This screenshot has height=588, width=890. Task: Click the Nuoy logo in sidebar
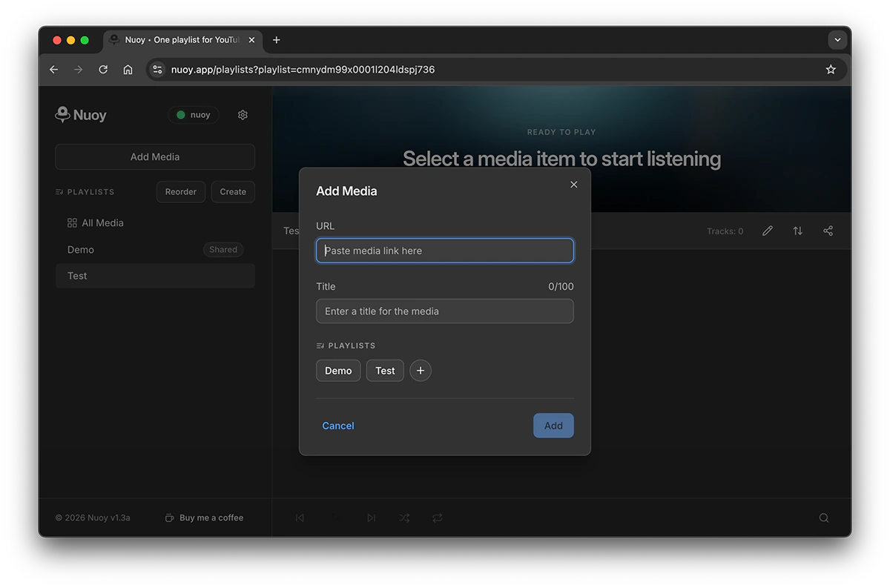81,115
